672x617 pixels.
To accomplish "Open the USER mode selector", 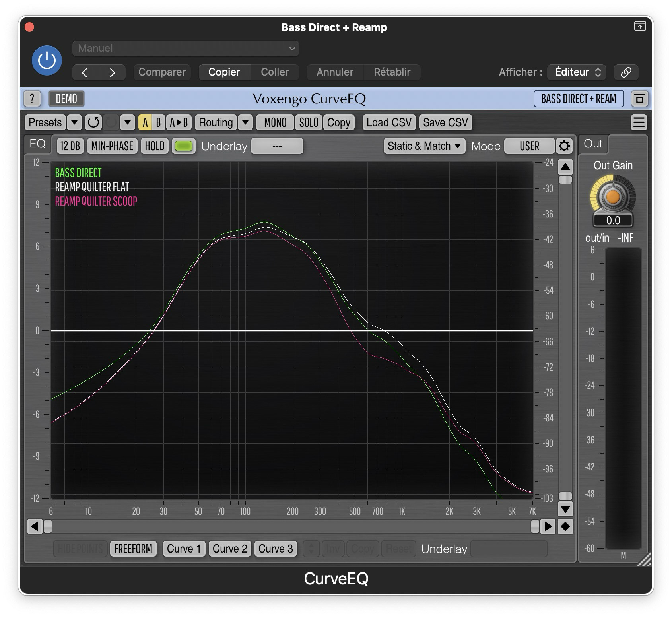I will pos(529,146).
